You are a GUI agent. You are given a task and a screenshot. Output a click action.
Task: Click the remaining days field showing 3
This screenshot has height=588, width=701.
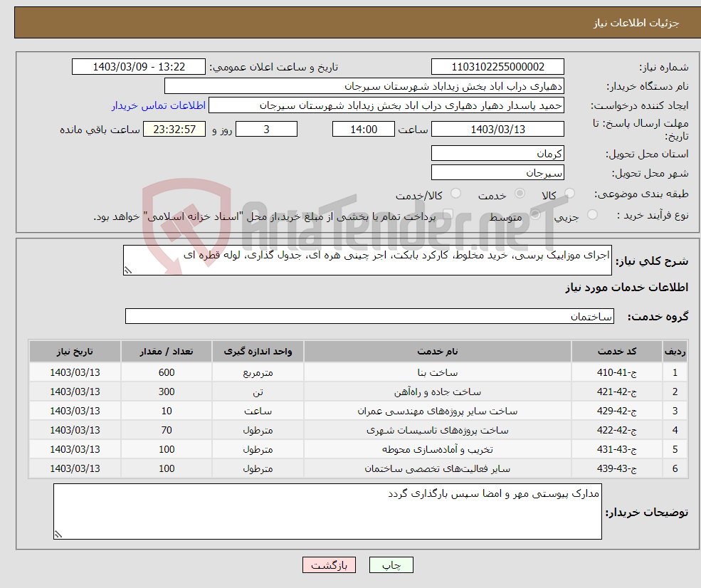coord(266,130)
